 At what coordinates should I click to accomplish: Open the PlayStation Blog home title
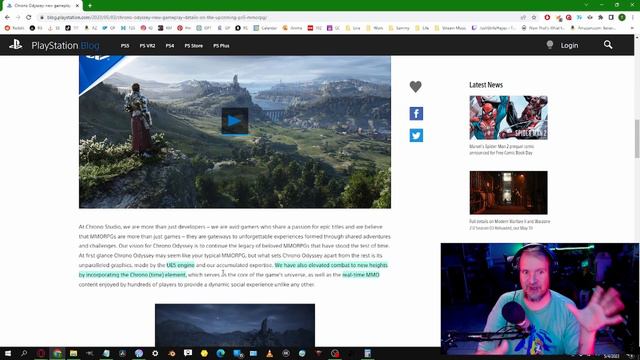[x=65, y=45]
